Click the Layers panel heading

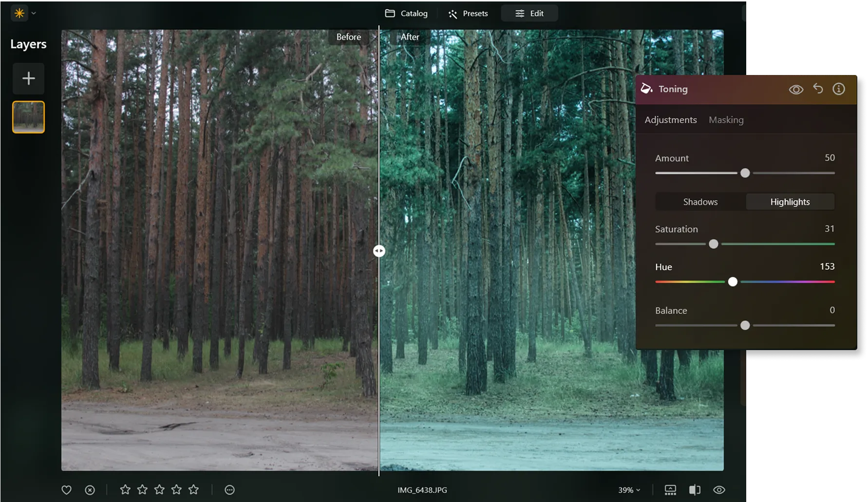pyautogui.click(x=28, y=44)
